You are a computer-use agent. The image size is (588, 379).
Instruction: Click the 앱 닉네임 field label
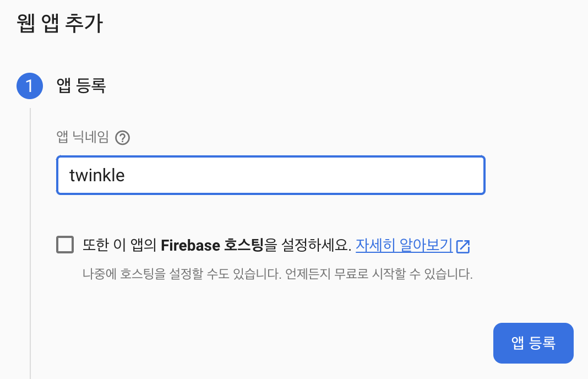pyautogui.click(x=83, y=138)
